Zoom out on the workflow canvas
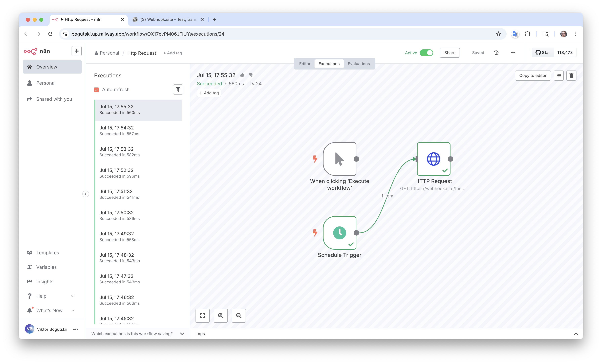Viewport: 602px width, 364px height. tap(239, 316)
